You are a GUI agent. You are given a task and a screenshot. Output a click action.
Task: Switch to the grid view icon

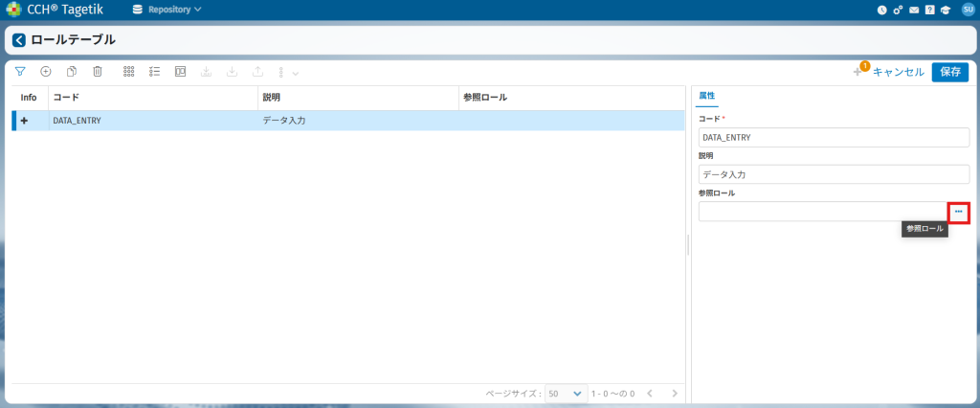129,72
